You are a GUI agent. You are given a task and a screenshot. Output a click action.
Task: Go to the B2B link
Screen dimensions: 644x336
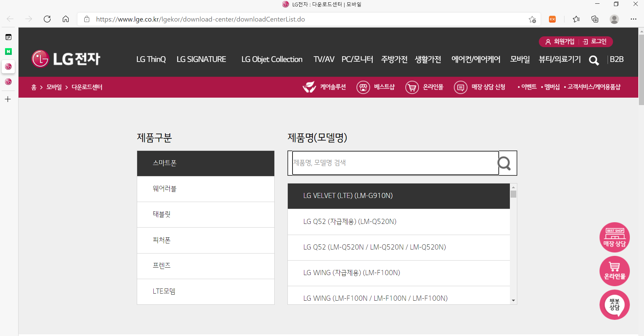(617, 59)
